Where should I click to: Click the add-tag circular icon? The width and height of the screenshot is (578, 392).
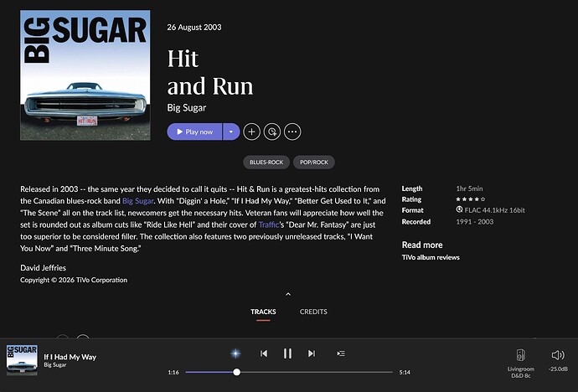click(272, 132)
